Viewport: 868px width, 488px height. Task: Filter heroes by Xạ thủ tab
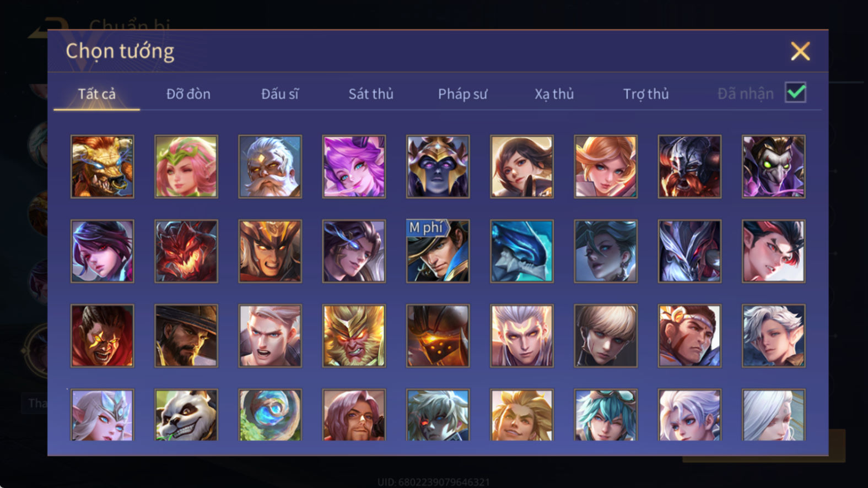pos(554,94)
